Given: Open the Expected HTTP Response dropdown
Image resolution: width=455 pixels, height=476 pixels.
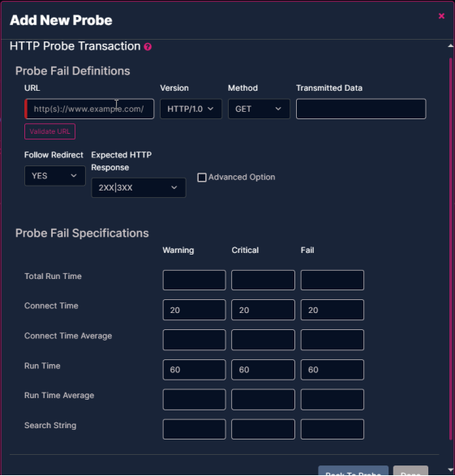Looking at the screenshot, I should pyautogui.click(x=139, y=187).
